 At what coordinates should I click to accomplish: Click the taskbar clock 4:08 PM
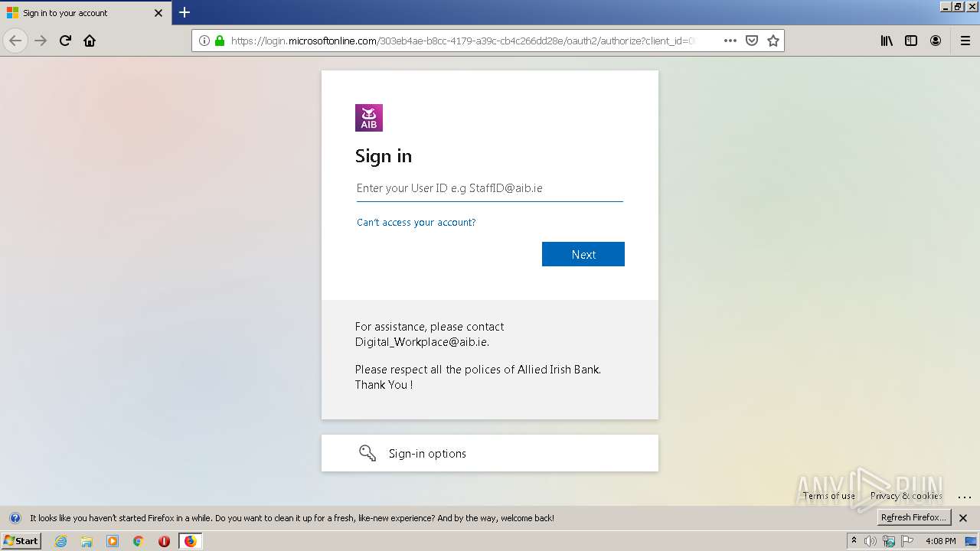coord(940,541)
